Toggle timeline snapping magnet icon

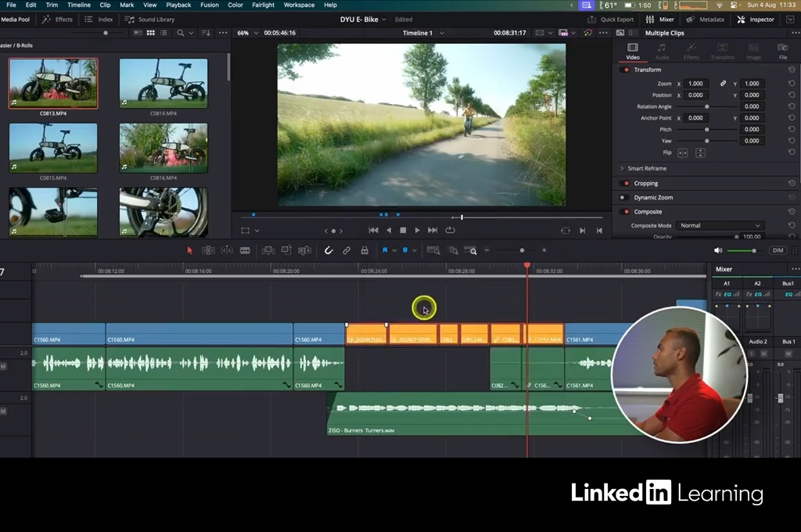(329, 250)
